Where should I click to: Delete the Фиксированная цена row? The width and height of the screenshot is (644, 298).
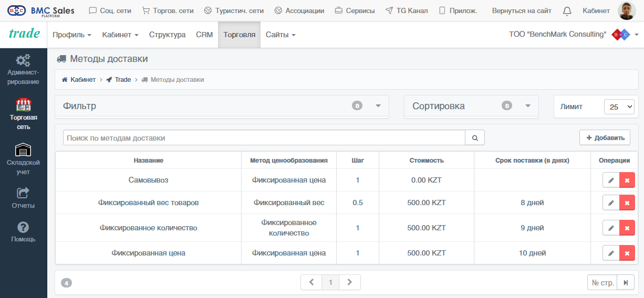click(x=627, y=253)
